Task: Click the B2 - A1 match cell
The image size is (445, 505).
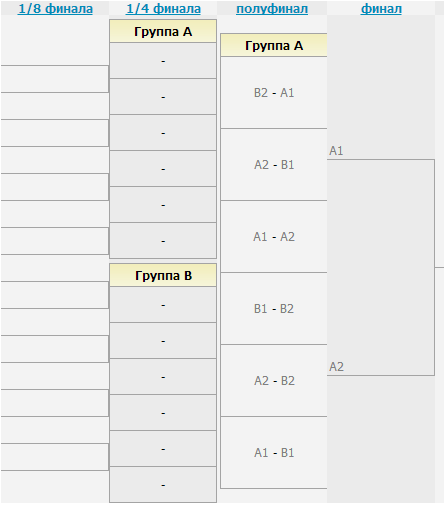Action: [274, 93]
